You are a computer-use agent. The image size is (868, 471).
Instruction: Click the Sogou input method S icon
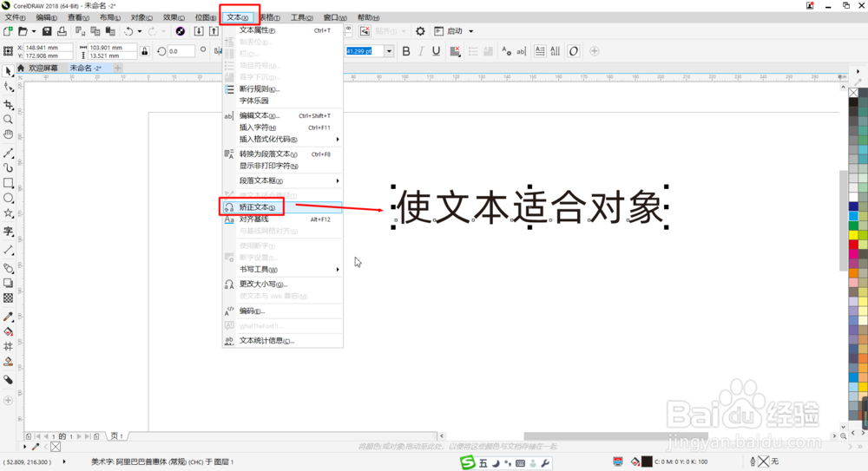pos(468,462)
